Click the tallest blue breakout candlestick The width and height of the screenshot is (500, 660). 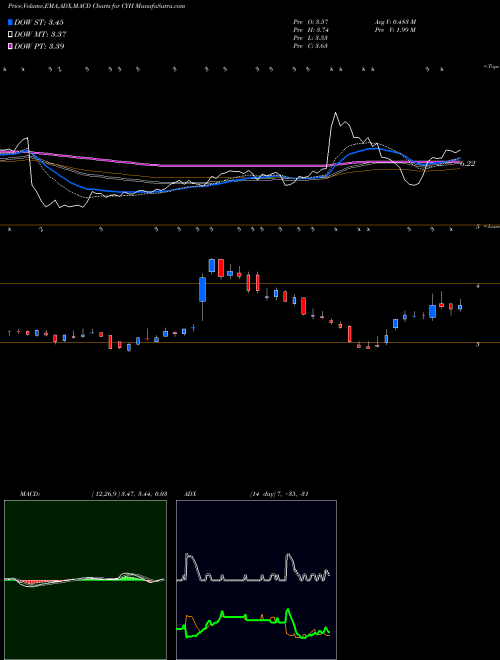coord(202,290)
